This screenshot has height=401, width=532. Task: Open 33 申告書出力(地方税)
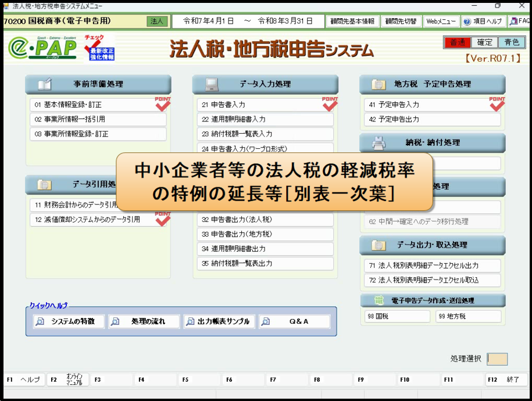(265, 234)
